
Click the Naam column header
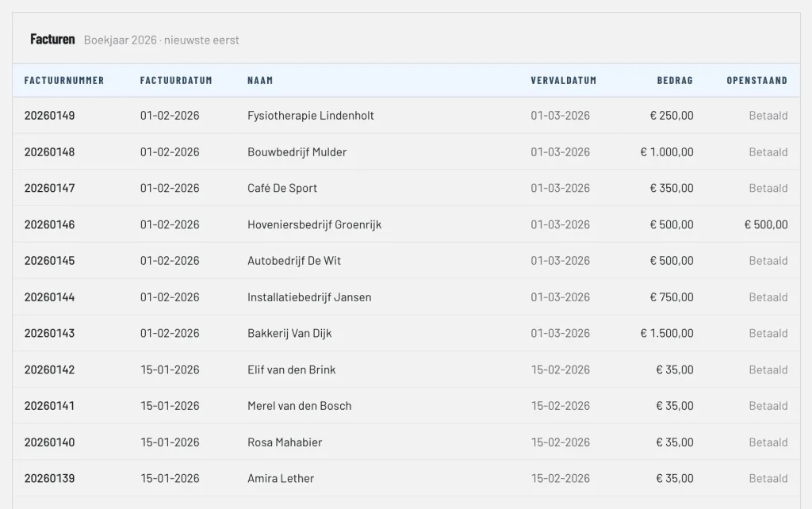click(260, 80)
